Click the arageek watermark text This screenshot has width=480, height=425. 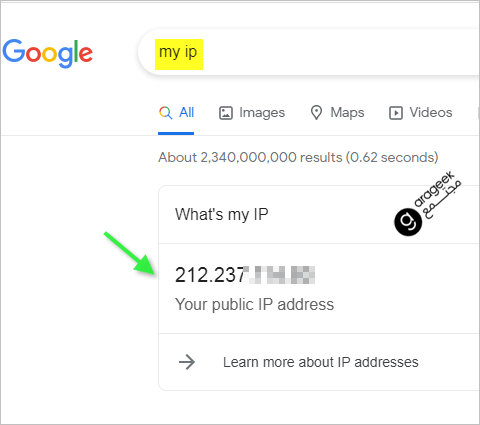pyautogui.click(x=438, y=194)
